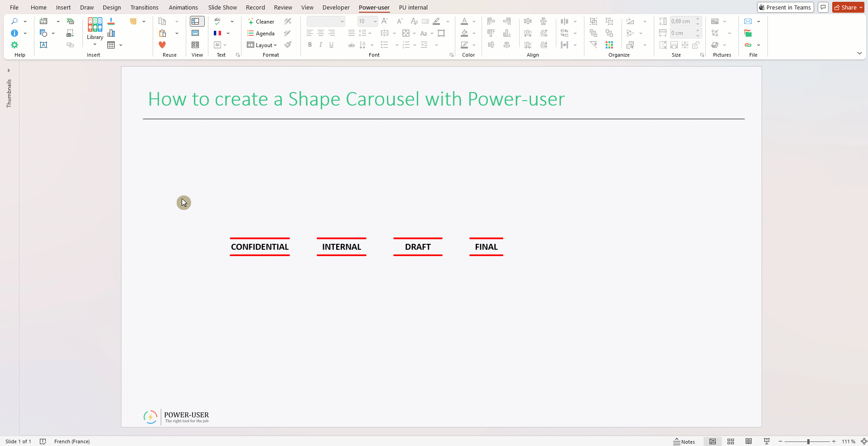This screenshot has height=446, width=868.
Task: Adjust the zoom slider handle
Action: pos(808,441)
